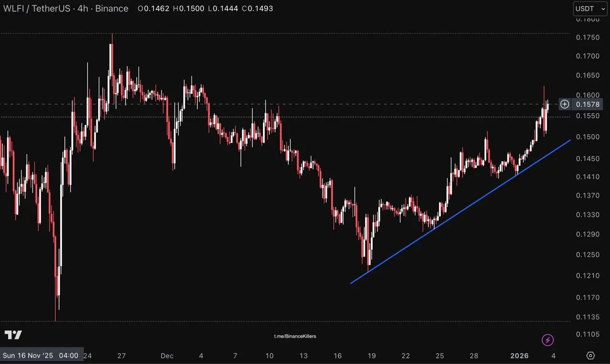
Task: Click the TradingView logo
Action: pos(13,335)
